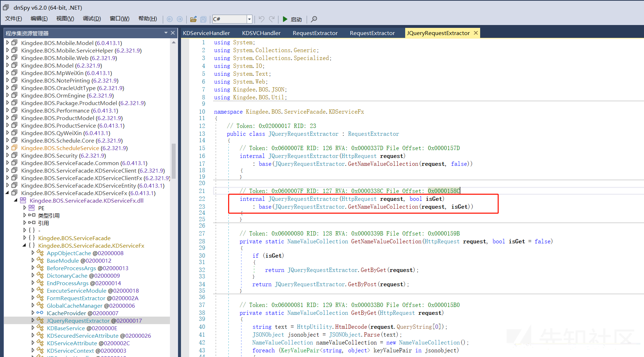This screenshot has height=357, width=644.
Task: Follow the RequestExtractor base class link on line 13
Action: click(373, 134)
